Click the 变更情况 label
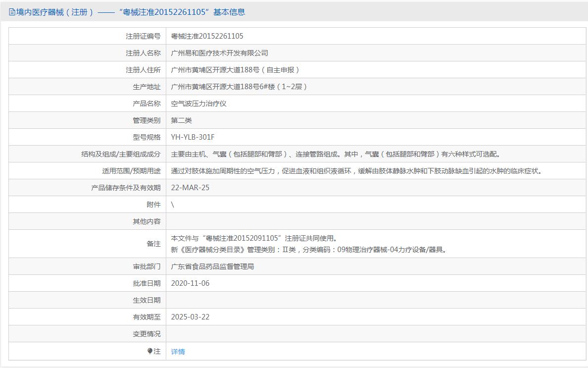The width and height of the screenshot is (588, 368). coord(147,334)
